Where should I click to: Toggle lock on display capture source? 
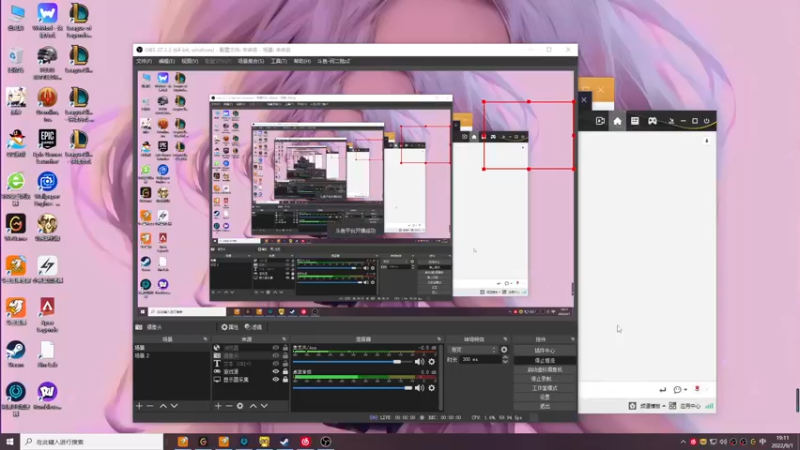point(285,380)
